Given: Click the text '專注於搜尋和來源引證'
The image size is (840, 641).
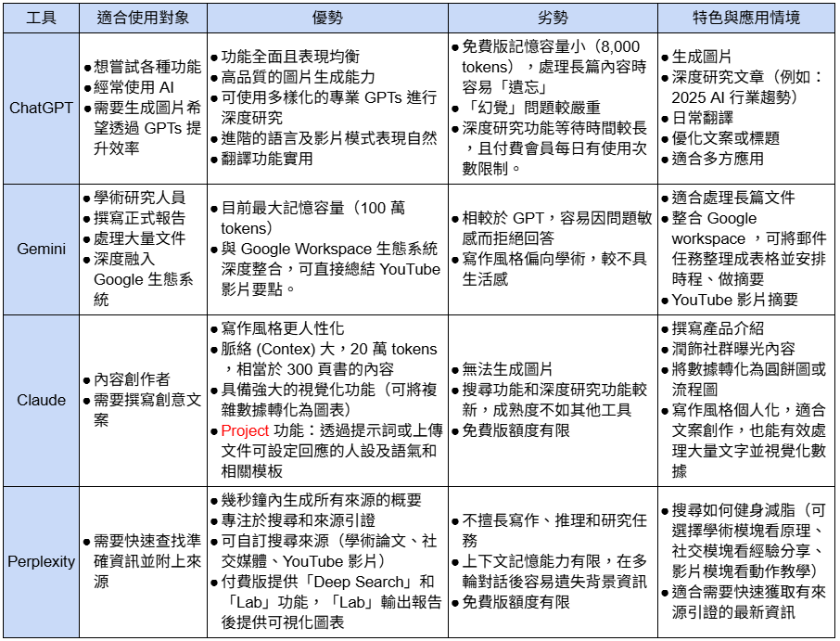Looking at the screenshot, I should click(x=299, y=519).
